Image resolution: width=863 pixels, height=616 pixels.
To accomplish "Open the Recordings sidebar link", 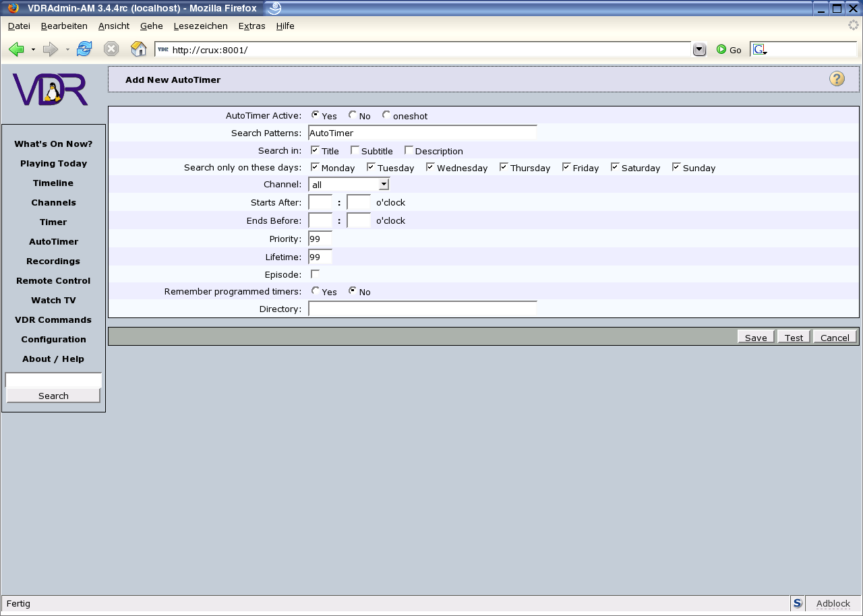I will tap(53, 261).
